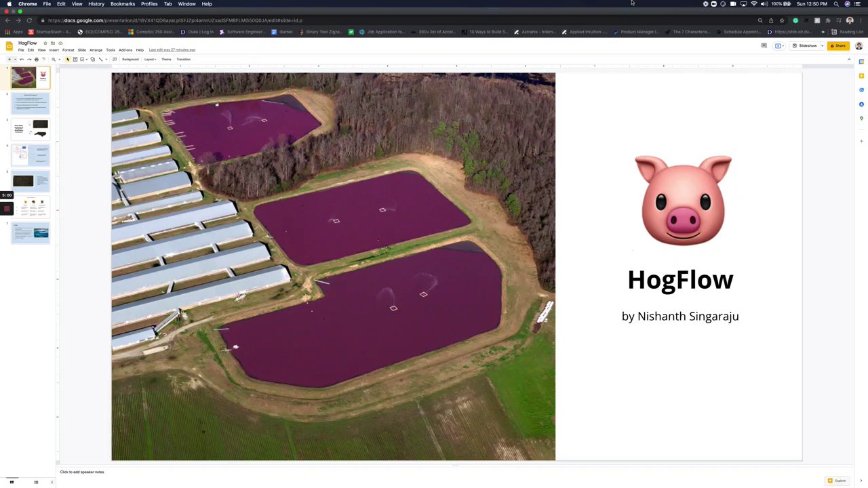Click the Background button in toolbar
Screen dimensions: 868x488
[130, 60]
